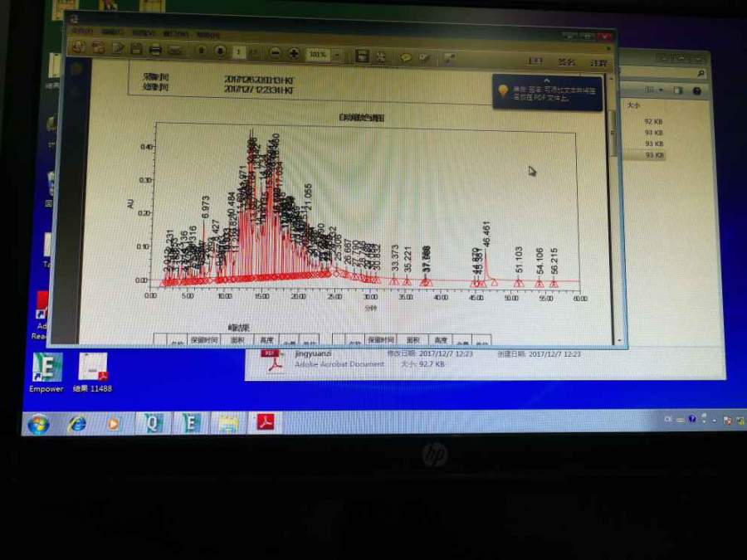Open the fourth (Window) menu in the Reader menu bar
Viewport: 747px width, 560px height.
176,33
